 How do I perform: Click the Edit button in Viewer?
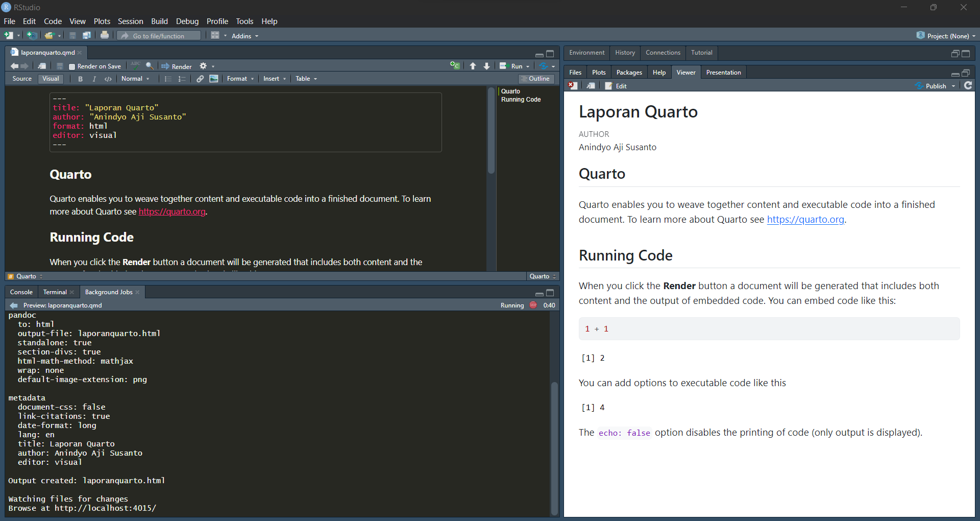click(x=616, y=86)
